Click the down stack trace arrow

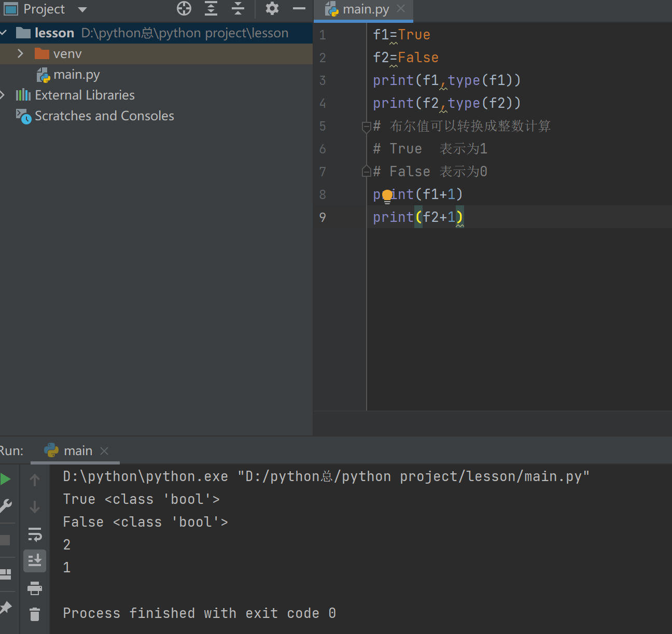(35, 506)
